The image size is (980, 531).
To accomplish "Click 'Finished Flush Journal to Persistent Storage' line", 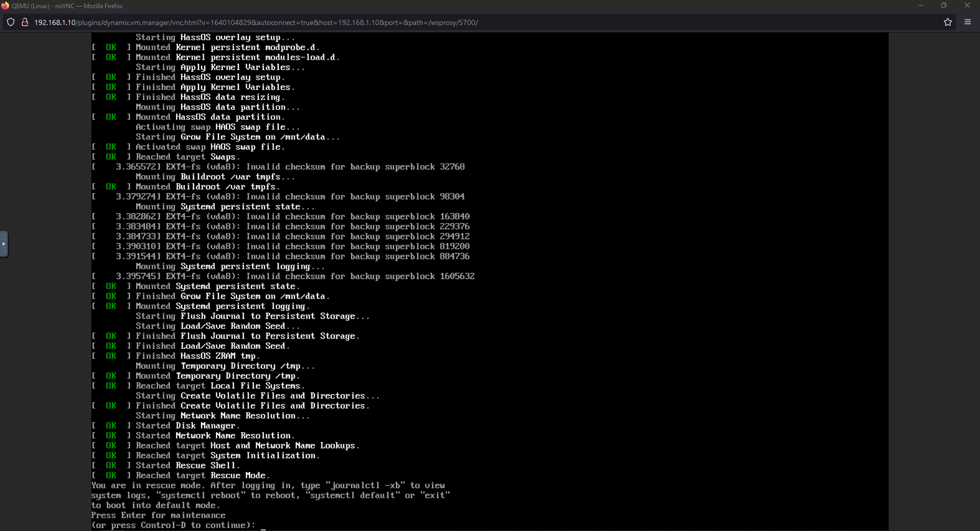I will point(226,336).
